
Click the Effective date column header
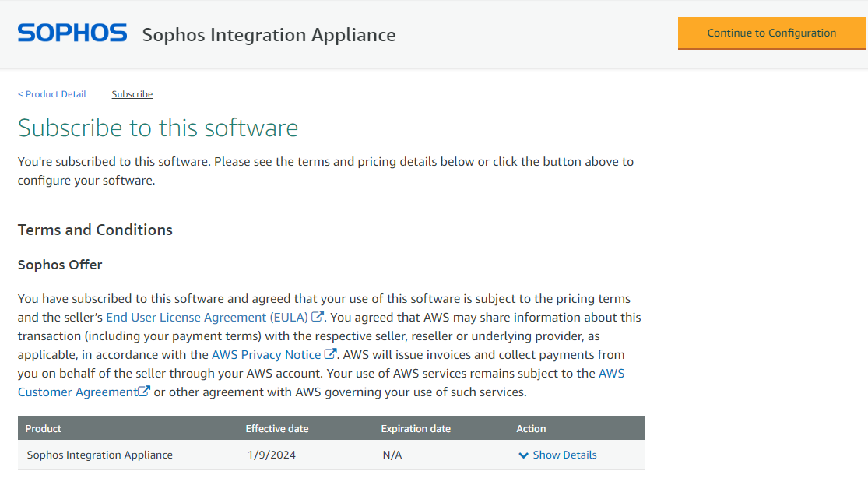coord(277,428)
